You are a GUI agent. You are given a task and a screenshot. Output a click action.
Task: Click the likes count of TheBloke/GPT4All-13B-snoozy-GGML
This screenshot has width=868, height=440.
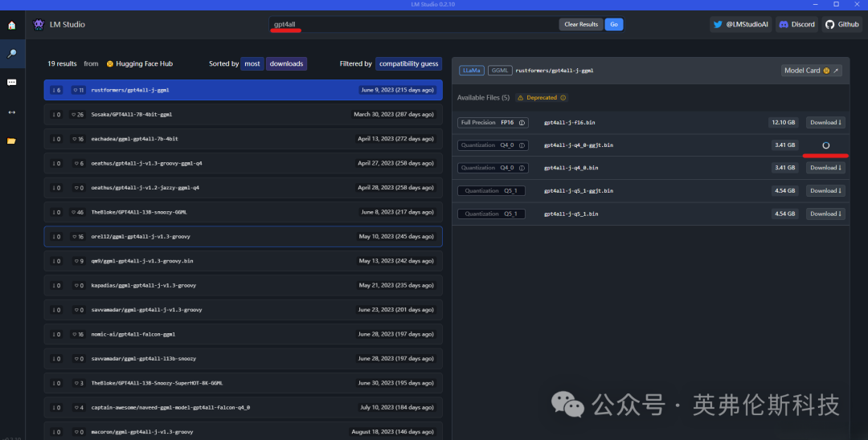[x=78, y=212]
